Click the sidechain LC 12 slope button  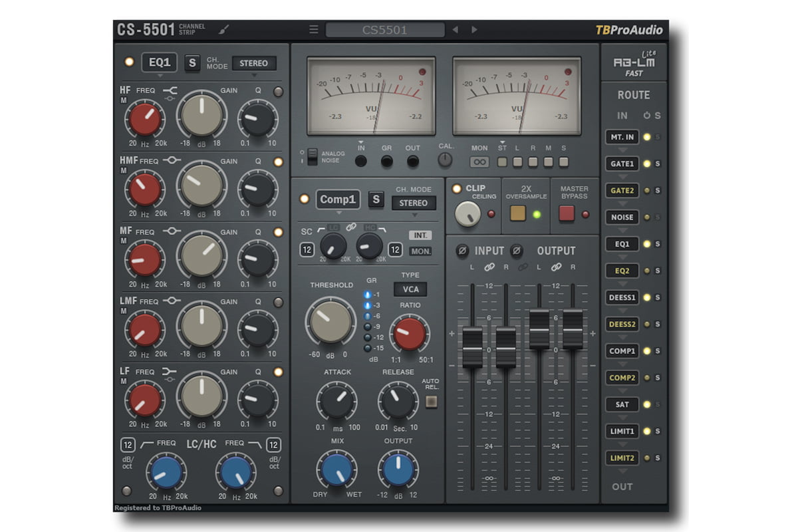pos(307,250)
